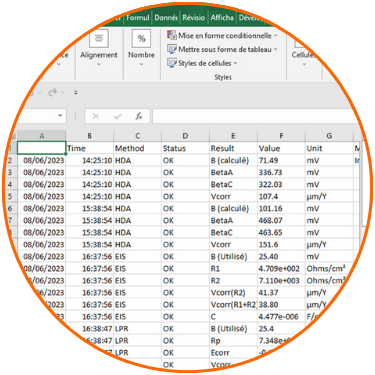The image size is (375, 375).
Task: Select column C header
Action: coord(138,136)
